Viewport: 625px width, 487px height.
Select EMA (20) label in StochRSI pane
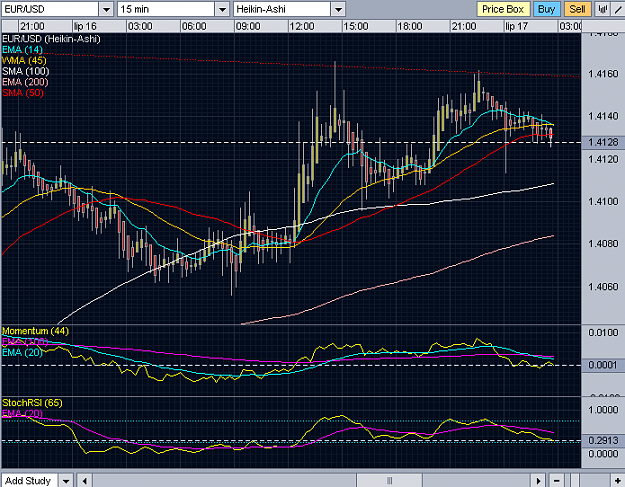click(x=22, y=414)
